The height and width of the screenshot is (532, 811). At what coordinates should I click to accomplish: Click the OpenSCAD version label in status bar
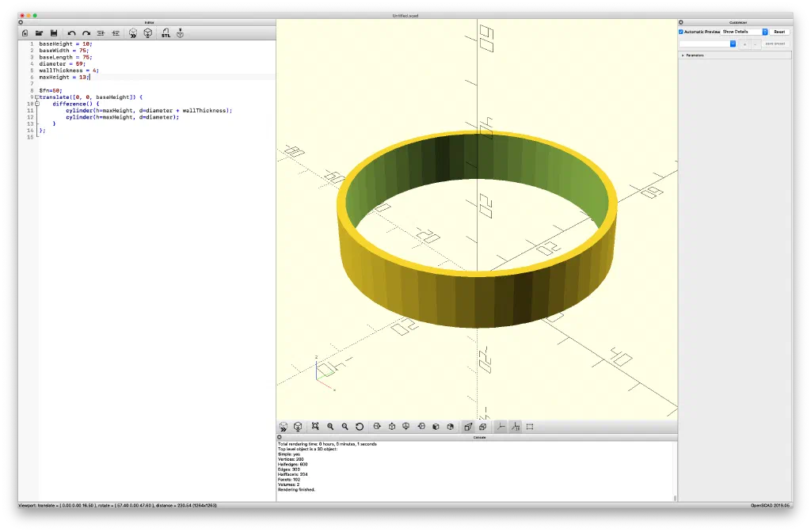pos(770,506)
